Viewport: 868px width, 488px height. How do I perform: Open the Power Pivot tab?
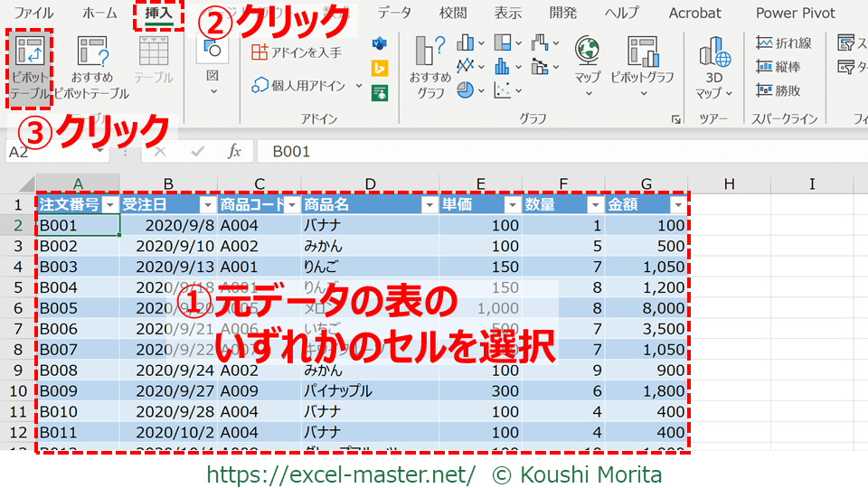(x=796, y=13)
